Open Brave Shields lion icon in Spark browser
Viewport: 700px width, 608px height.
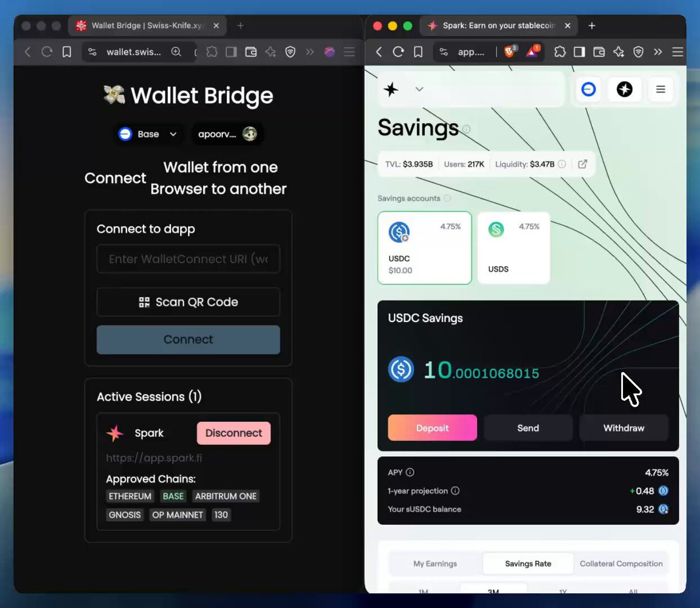point(510,51)
